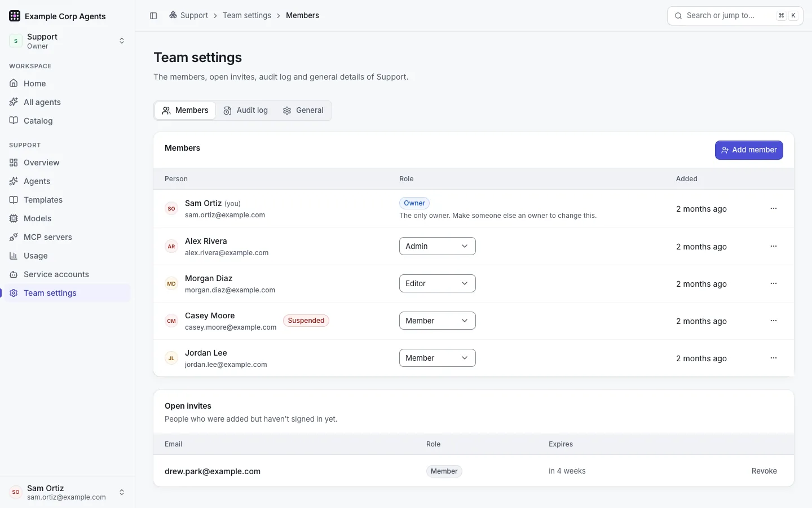
Task: Click the Usage bar chart icon
Action: [14, 256]
